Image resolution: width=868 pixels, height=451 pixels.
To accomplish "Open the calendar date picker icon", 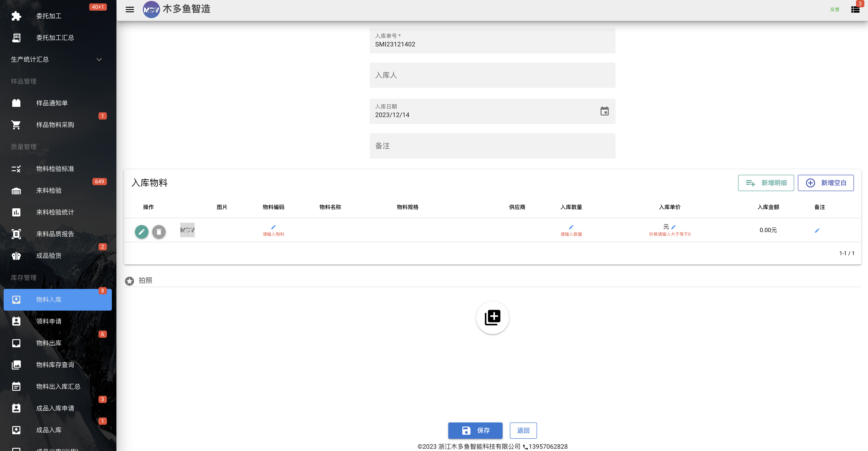I will coord(604,111).
